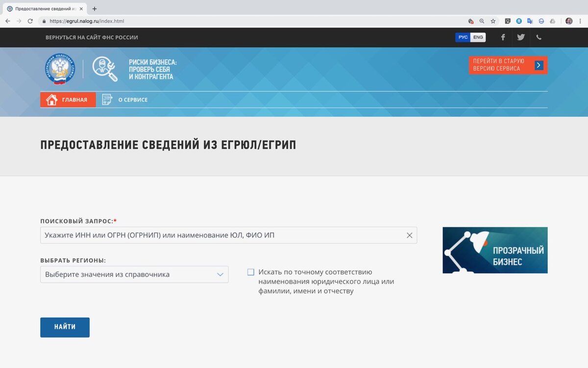Bookmark the page with the star icon
Image resolution: width=588 pixels, height=368 pixels.
[492, 21]
